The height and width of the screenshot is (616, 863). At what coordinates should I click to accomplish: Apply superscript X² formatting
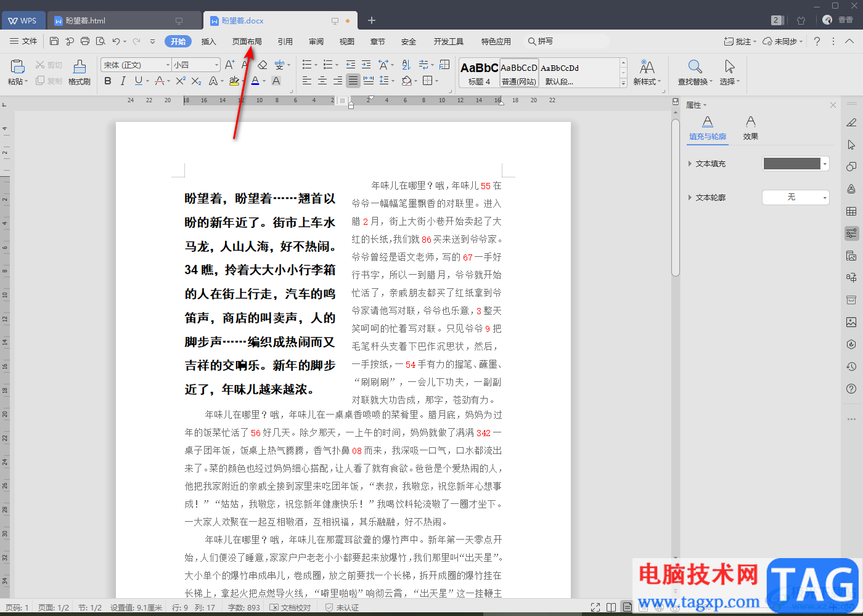181,81
